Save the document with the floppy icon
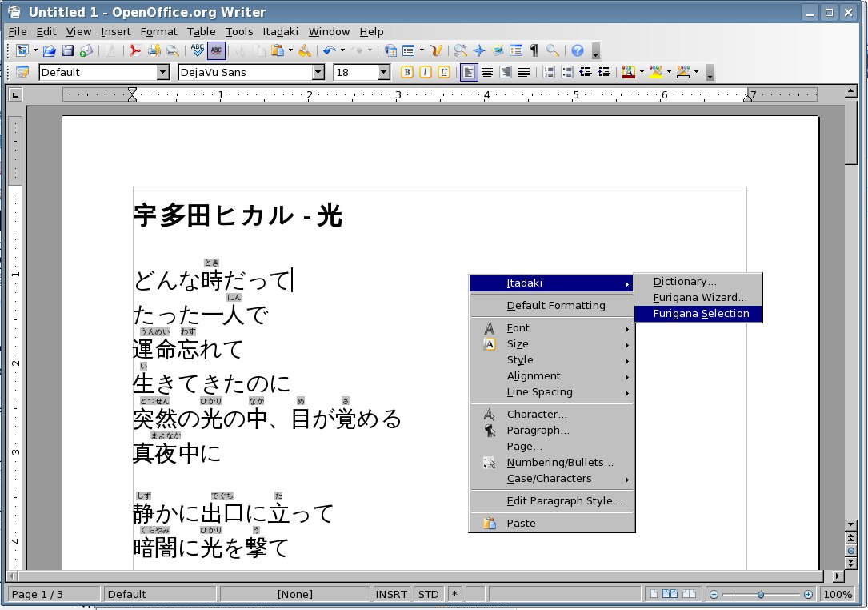 pos(68,50)
